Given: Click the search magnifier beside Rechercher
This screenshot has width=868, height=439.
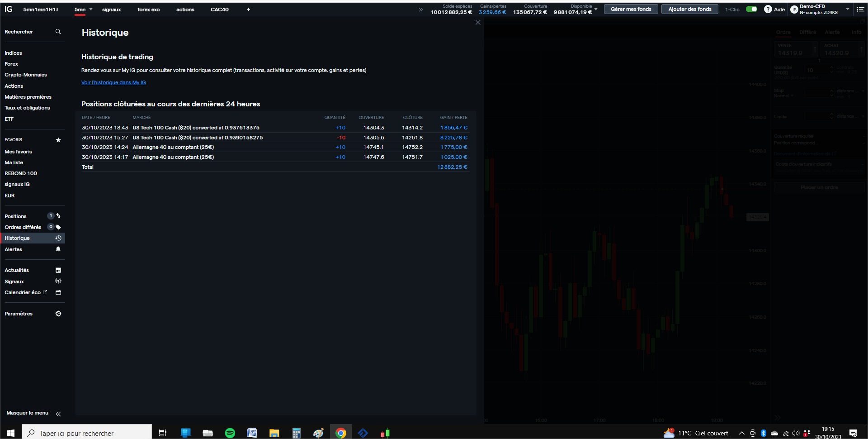Looking at the screenshot, I should tap(58, 32).
